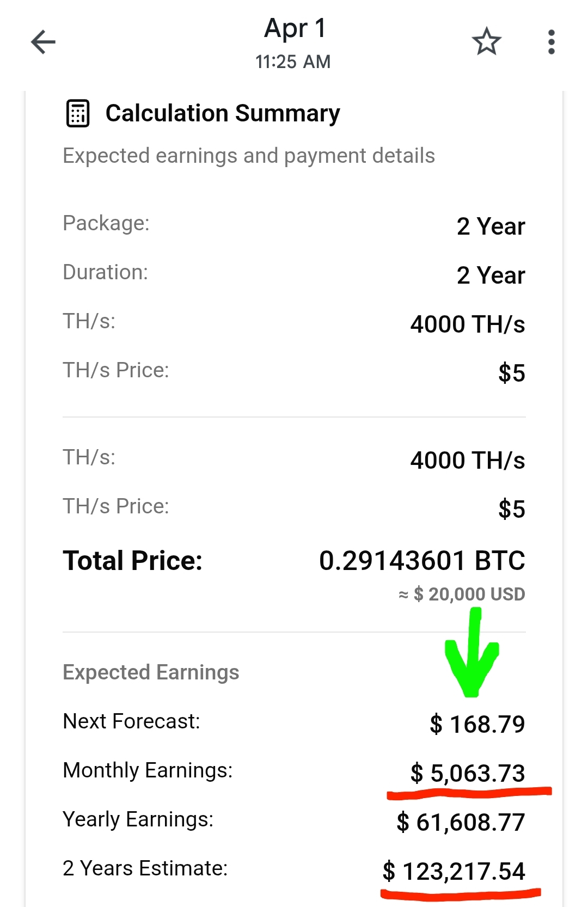Tap the Monthly Earnings amount $5,063.73
This screenshot has height=907, width=588.
467,773
